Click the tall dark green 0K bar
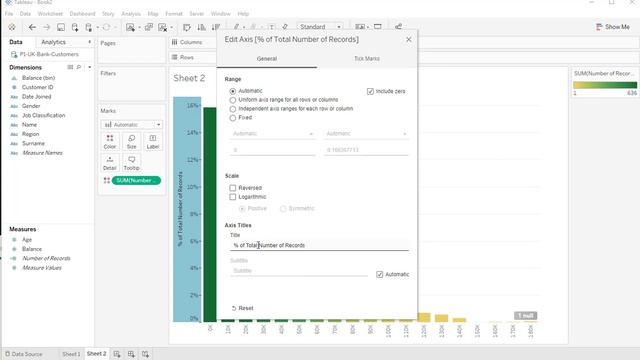Viewport: 640px width, 360px height. coord(210,214)
